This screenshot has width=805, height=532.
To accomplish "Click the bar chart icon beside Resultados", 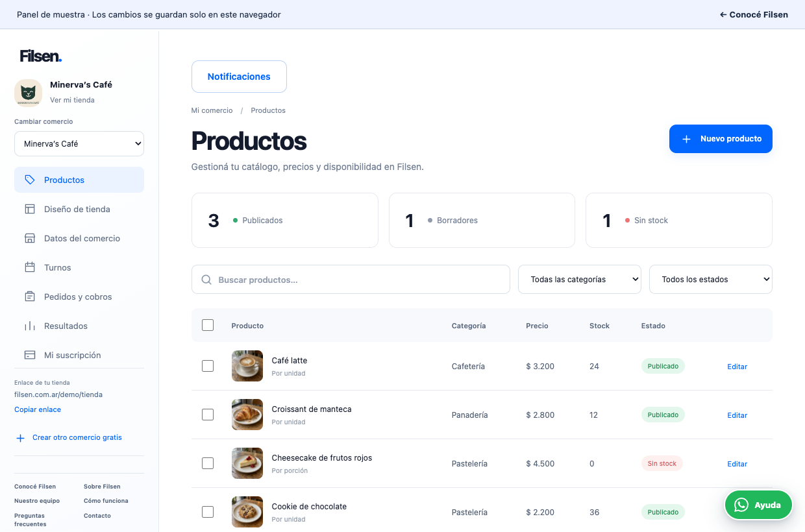I will (x=30, y=326).
